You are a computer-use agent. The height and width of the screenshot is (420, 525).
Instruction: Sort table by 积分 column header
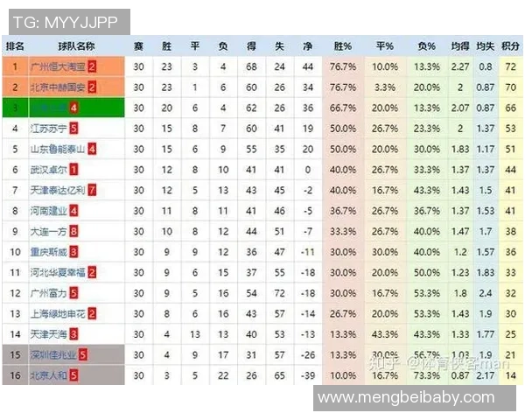(510, 45)
